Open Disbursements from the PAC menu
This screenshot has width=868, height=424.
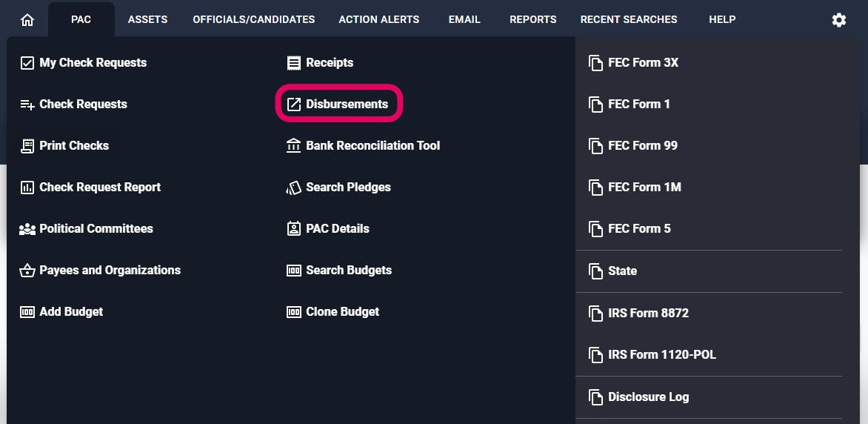click(347, 104)
